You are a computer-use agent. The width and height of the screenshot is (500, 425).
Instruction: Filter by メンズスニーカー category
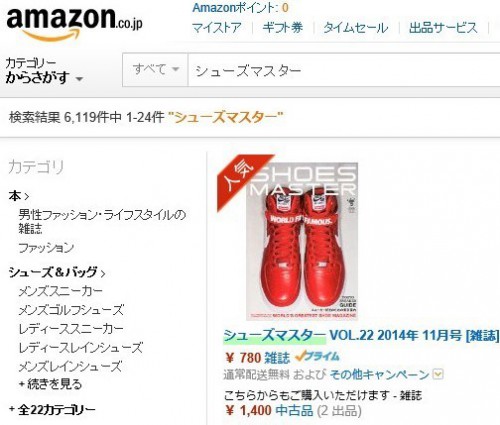(x=61, y=291)
